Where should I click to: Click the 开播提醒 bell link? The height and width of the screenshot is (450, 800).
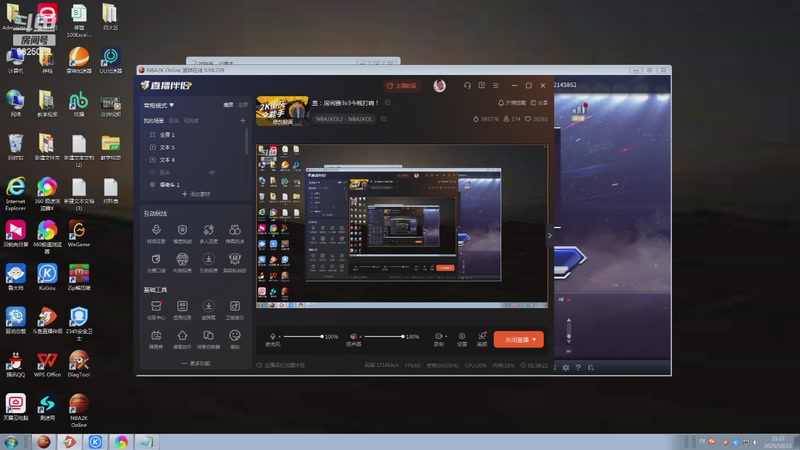(512, 103)
